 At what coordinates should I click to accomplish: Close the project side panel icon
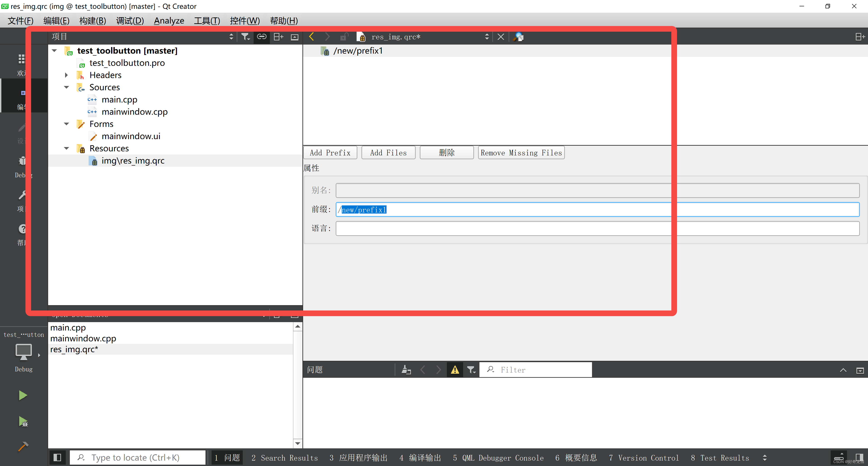(295, 37)
